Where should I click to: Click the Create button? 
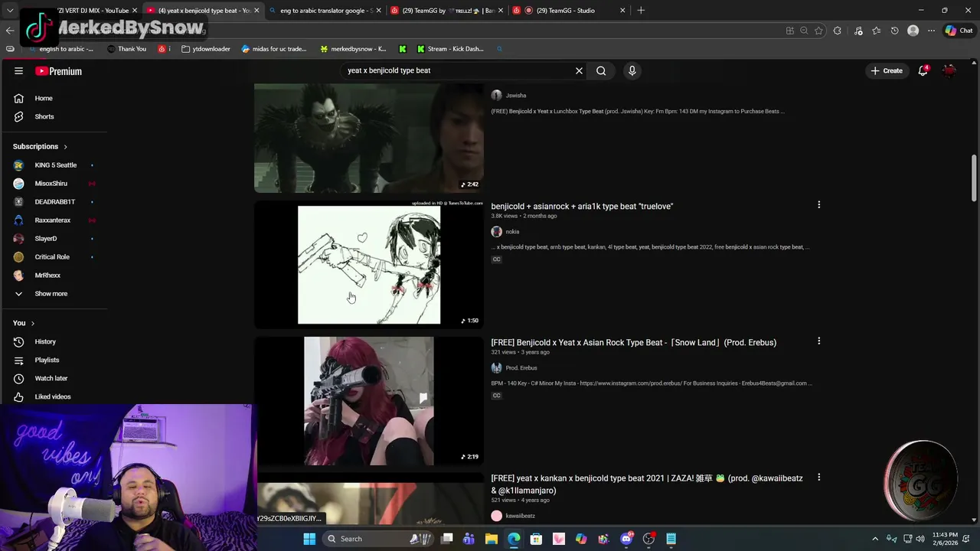click(x=886, y=70)
